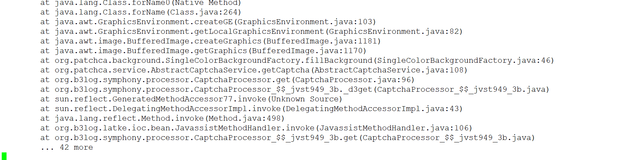
Task: Click the JavassistMethodHandler.java:106 reference
Action: pos(394,128)
